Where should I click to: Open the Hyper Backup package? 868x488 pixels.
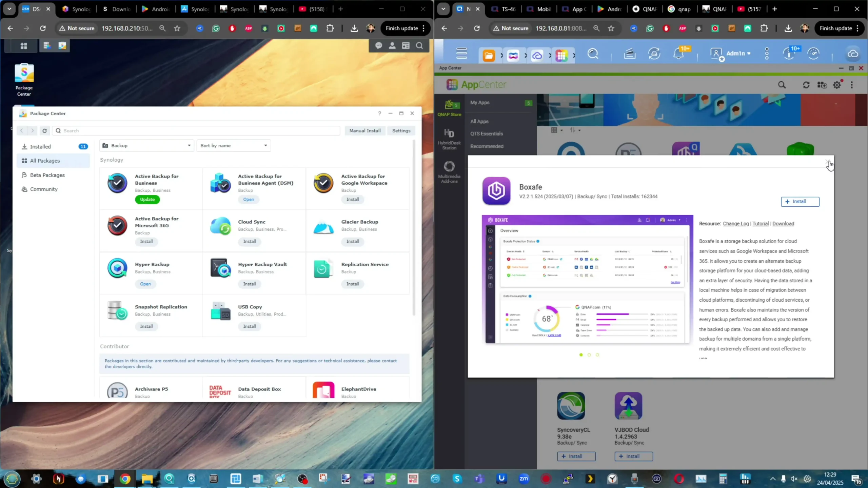145,284
